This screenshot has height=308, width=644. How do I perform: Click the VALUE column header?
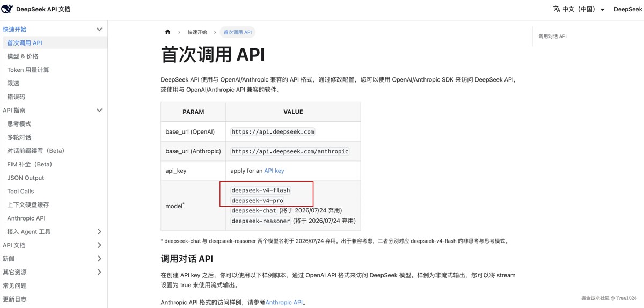coord(293,112)
